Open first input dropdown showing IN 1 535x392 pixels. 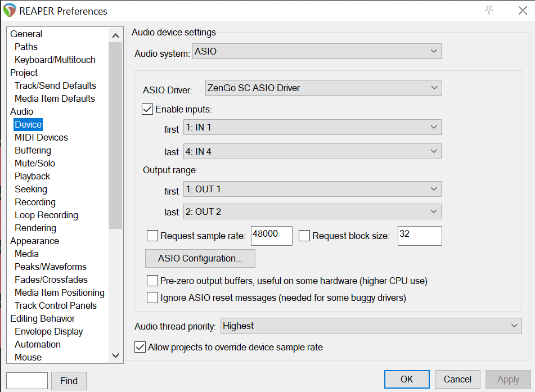pos(312,127)
